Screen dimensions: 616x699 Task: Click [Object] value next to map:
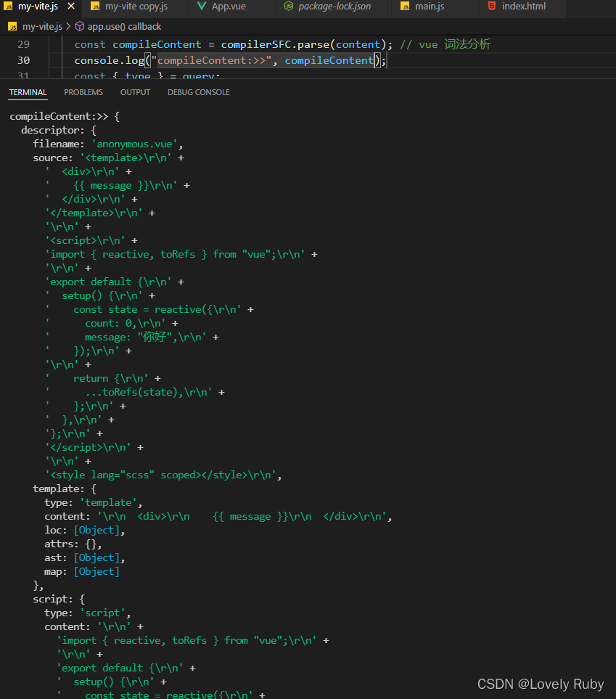click(96, 571)
